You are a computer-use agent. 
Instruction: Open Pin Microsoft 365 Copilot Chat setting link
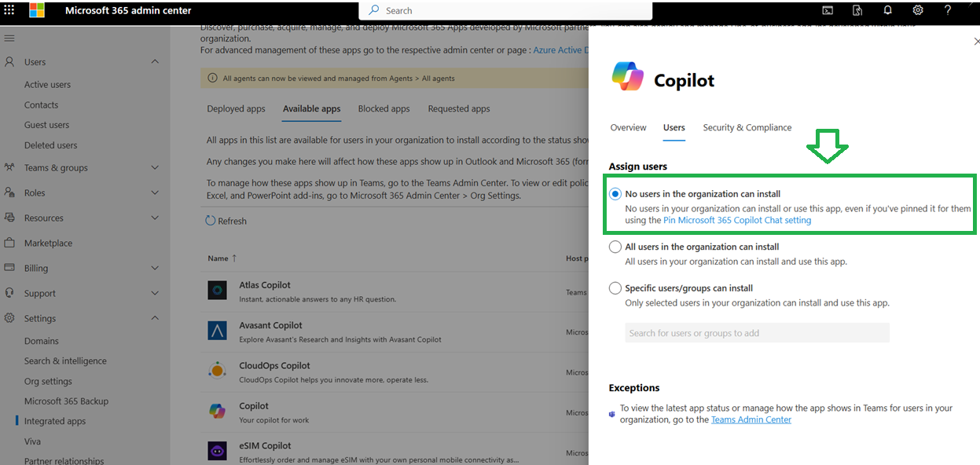pyautogui.click(x=737, y=221)
